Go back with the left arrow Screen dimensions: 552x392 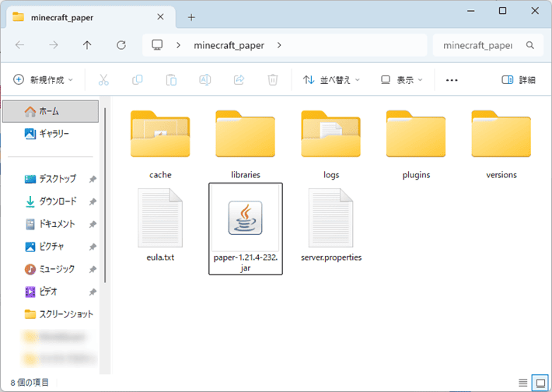coord(19,45)
